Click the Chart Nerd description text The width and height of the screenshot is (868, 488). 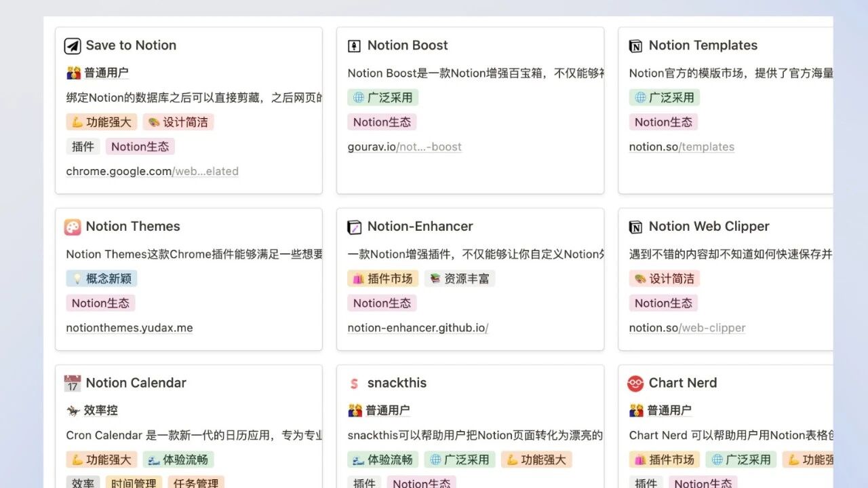(x=731, y=435)
